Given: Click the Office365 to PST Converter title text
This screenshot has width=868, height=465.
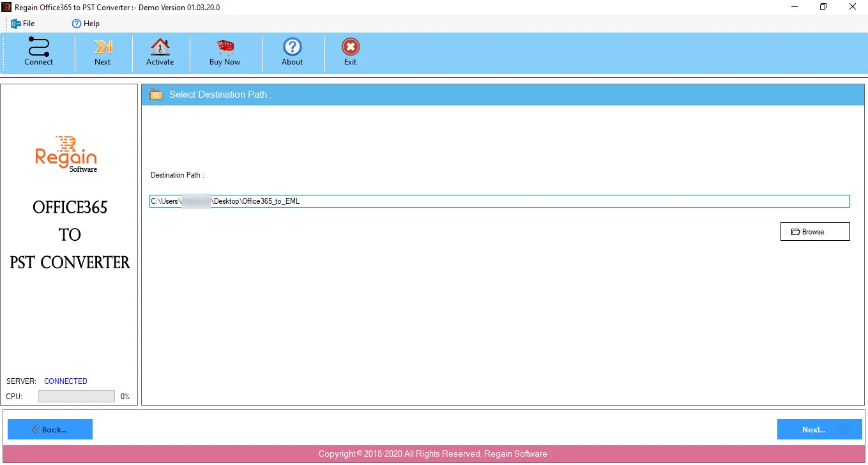Looking at the screenshot, I should tap(70, 234).
